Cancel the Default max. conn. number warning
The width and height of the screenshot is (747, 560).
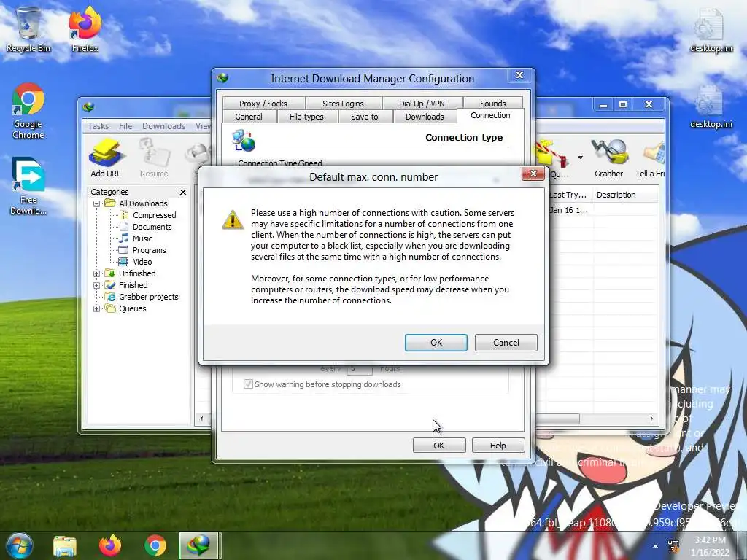point(506,343)
